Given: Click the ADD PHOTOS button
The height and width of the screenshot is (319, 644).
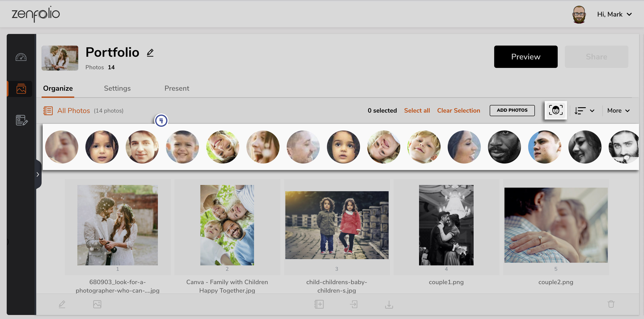Looking at the screenshot, I should pos(512,110).
